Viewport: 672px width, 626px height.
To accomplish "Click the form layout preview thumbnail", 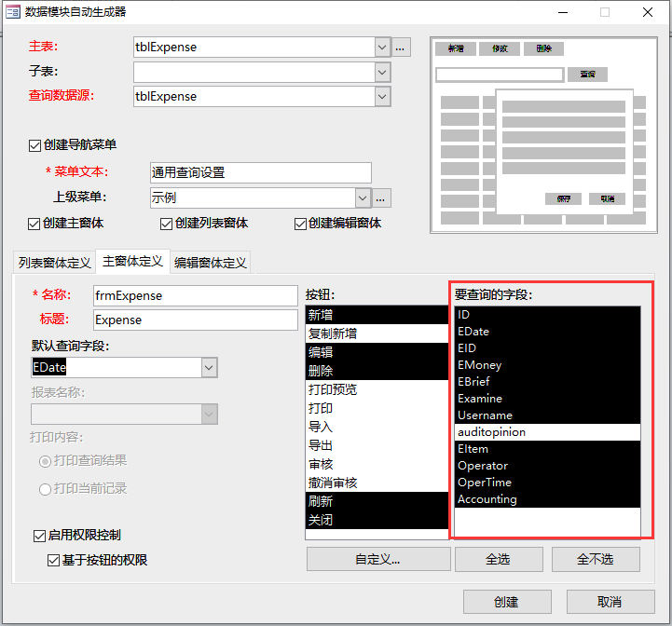I will (x=543, y=135).
